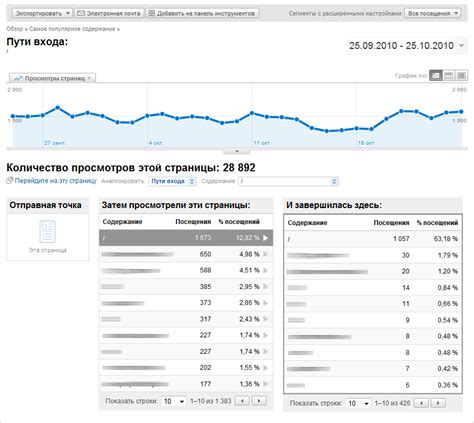This screenshot has width=474, height=423.
Task: Open the Просмотры страниц graph tab
Action: coord(53,78)
